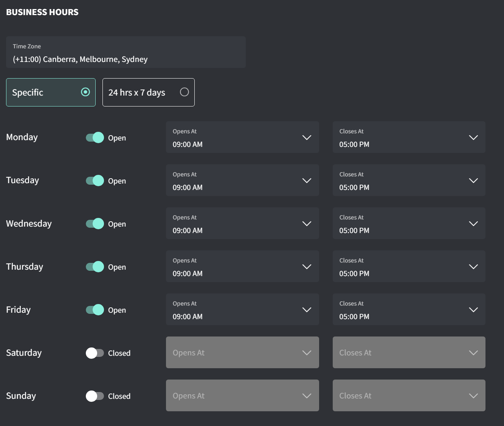This screenshot has width=504, height=426.
Task: Expand Monday's Opens At dropdown
Action: (242, 137)
